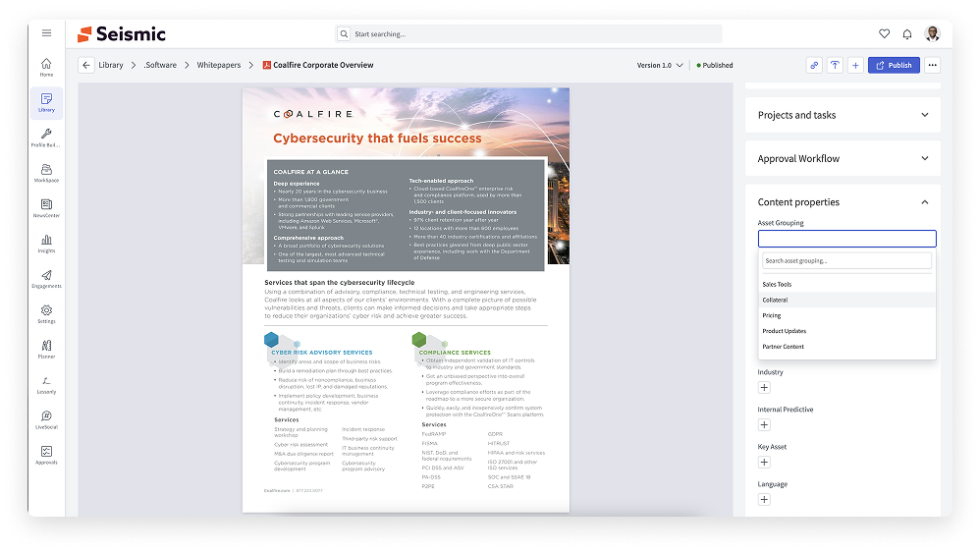Add an Internal Predictive value
The image size is (980, 552).
pos(764,425)
